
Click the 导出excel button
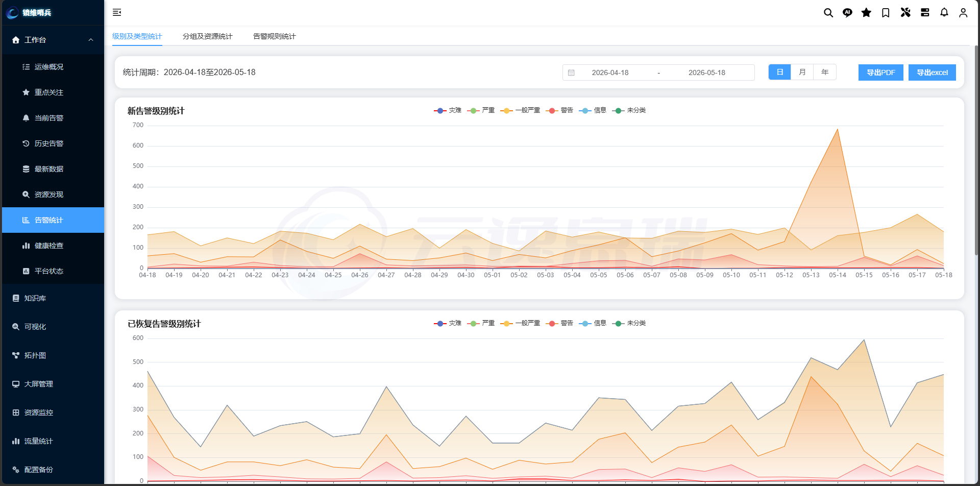click(x=932, y=72)
